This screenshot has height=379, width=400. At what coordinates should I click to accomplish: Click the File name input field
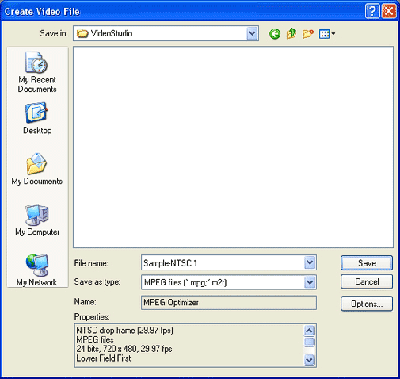[223, 263]
